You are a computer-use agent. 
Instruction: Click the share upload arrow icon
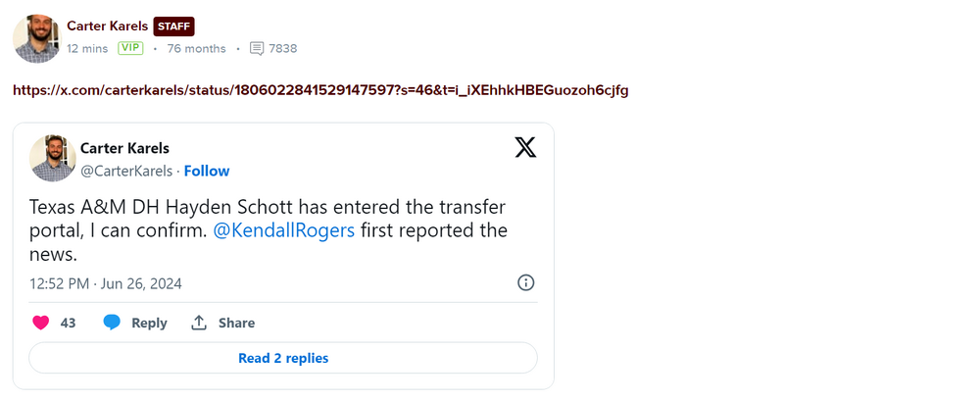[199, 323]
